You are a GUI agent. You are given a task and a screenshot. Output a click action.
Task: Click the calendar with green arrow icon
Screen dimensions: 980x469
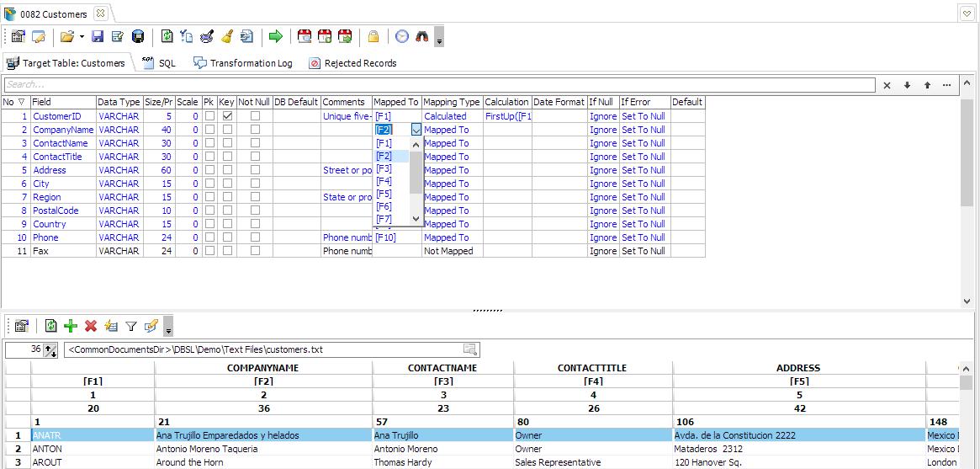344,37
